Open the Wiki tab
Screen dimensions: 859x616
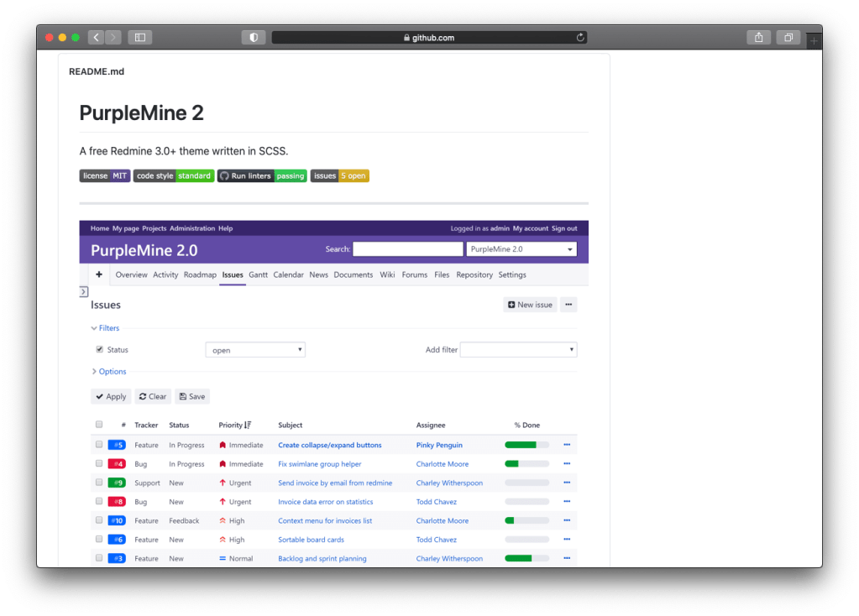pos(387,274)
